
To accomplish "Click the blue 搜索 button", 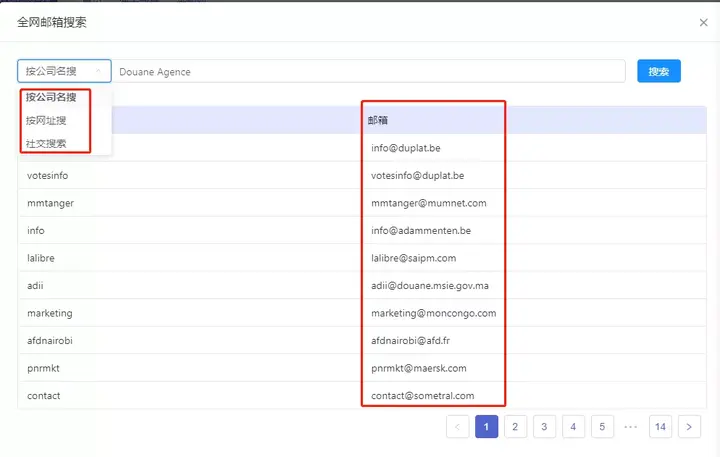I will click(658, 71).
